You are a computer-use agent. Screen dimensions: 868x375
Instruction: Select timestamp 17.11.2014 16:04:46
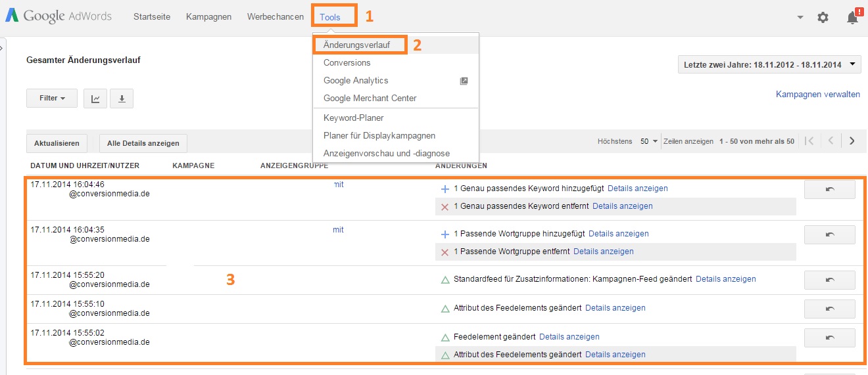pyautogui.click(x=67, y=185)
